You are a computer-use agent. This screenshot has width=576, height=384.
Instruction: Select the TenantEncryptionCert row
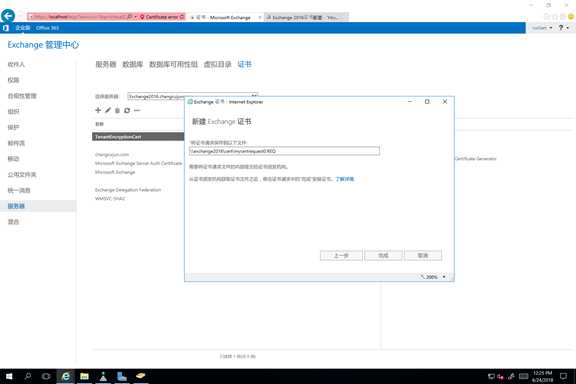138,137
